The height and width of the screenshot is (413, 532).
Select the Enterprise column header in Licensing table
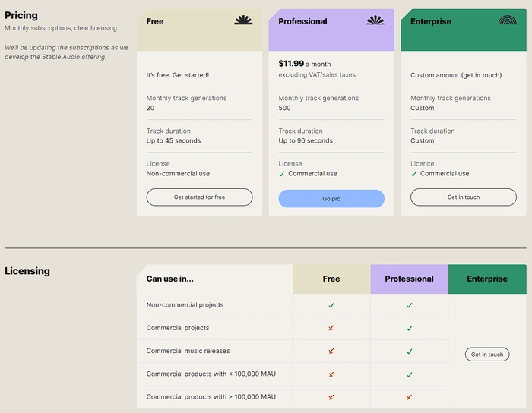[488, 279]
